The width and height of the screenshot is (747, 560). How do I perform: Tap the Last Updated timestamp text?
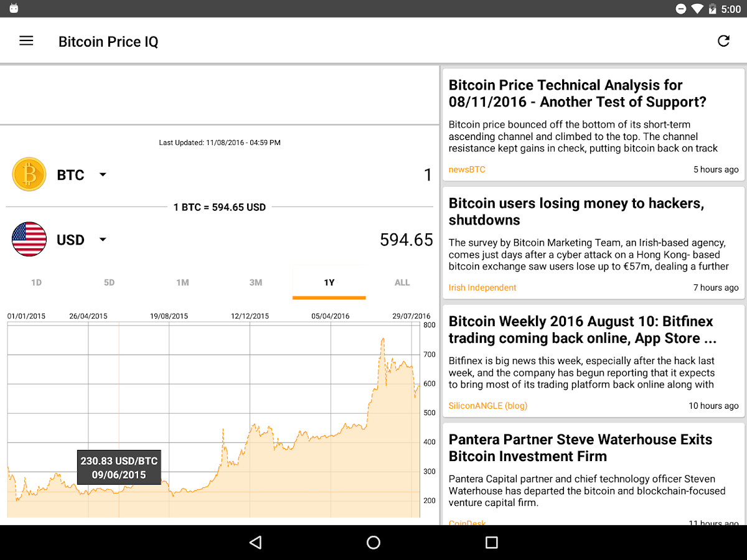pos(220,142)
